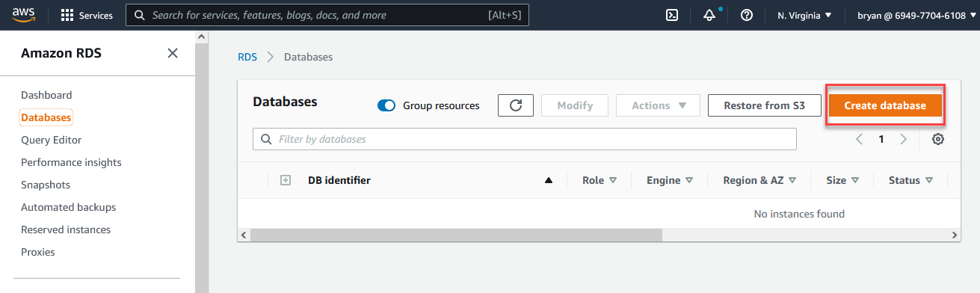The height and width of the screenshot is (293, 980).
Task: Open Reserved instances in the sidebar
Action: click(x=66, y=229)
